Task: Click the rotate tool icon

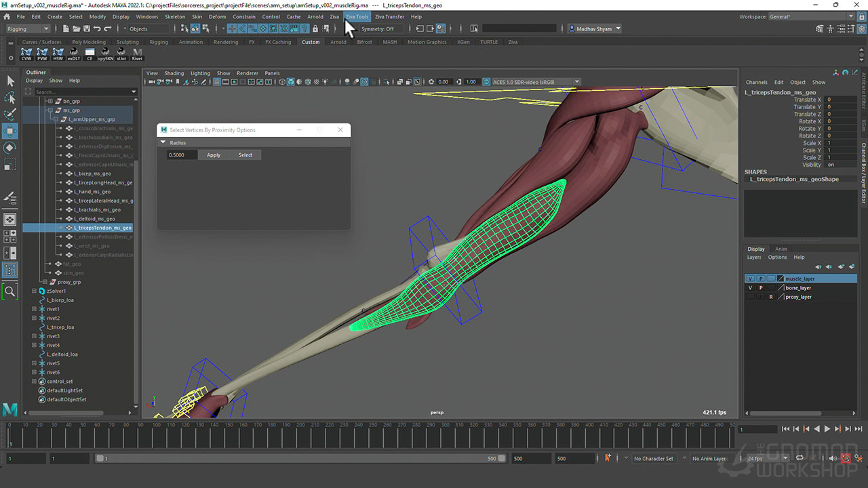Action: [x=10, y=148]
